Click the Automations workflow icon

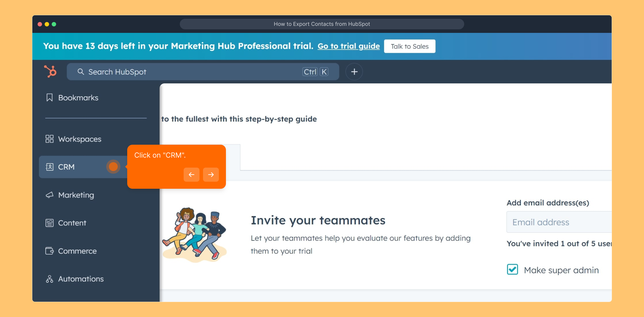(49, 279)
